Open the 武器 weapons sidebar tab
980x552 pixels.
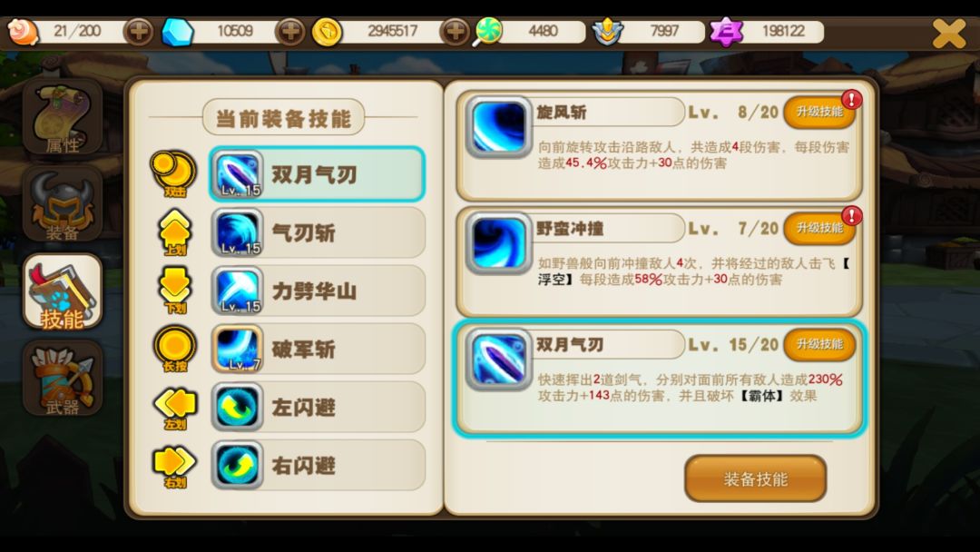click(x=63, y=379)
